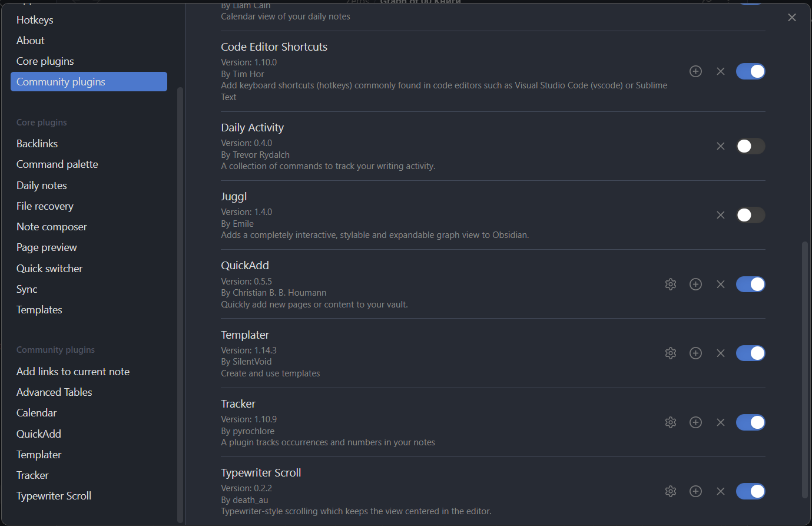Click the 'By SilentVoid' author text
This screenshot has width=812, height=526.
pos(247,362)
